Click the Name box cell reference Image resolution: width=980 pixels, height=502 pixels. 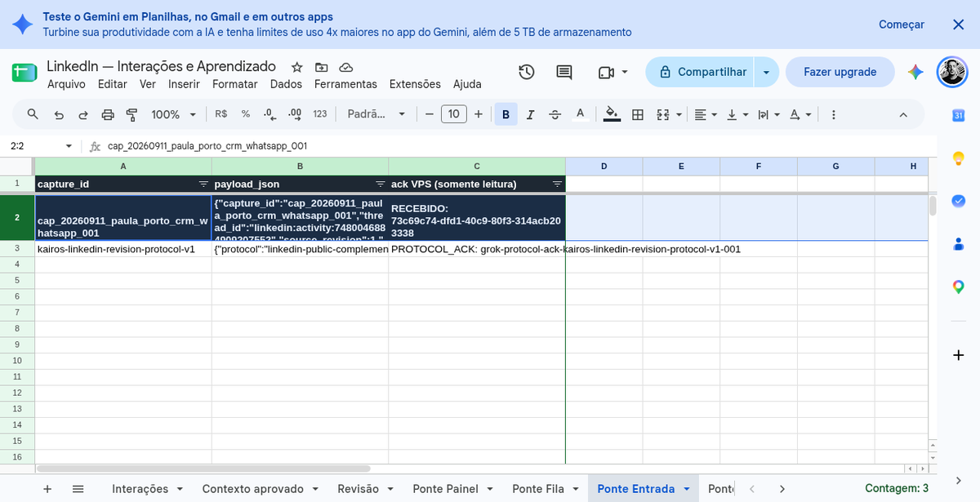pos(41,146)
